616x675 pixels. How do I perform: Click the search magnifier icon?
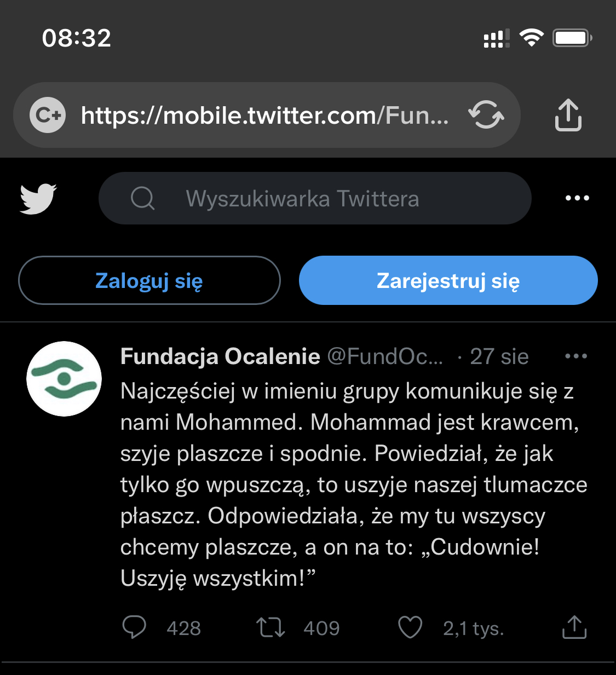(143, 198)
